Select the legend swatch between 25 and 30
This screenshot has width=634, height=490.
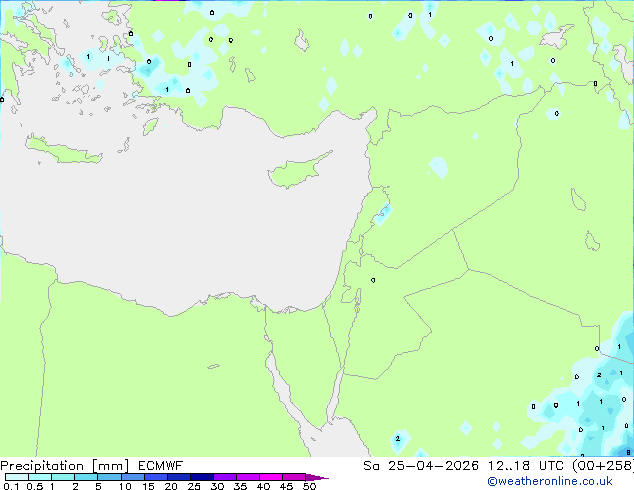[x=201, y=477]
